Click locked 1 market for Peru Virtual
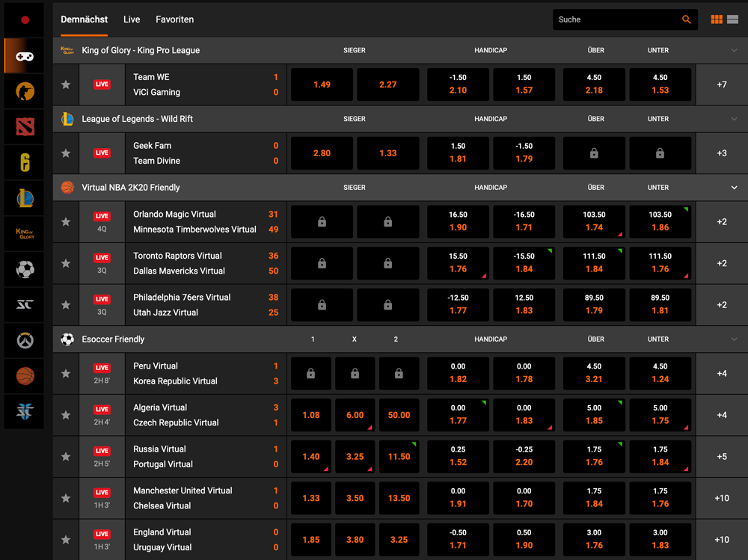The height and width of the screenshot is (560, 748). (311, 374)
